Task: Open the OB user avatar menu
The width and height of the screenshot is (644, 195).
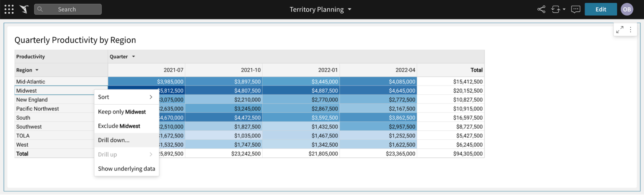Action: (627, 10)
